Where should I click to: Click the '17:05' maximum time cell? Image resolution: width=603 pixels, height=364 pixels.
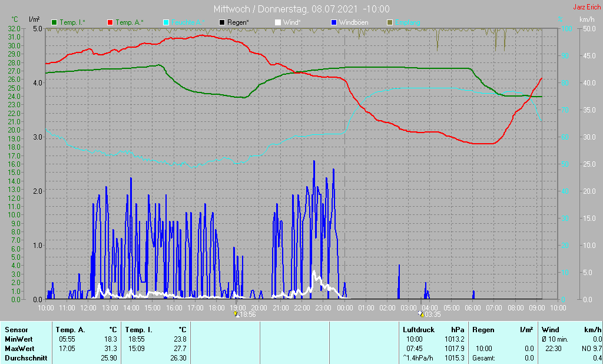click(x=67, y=349)
